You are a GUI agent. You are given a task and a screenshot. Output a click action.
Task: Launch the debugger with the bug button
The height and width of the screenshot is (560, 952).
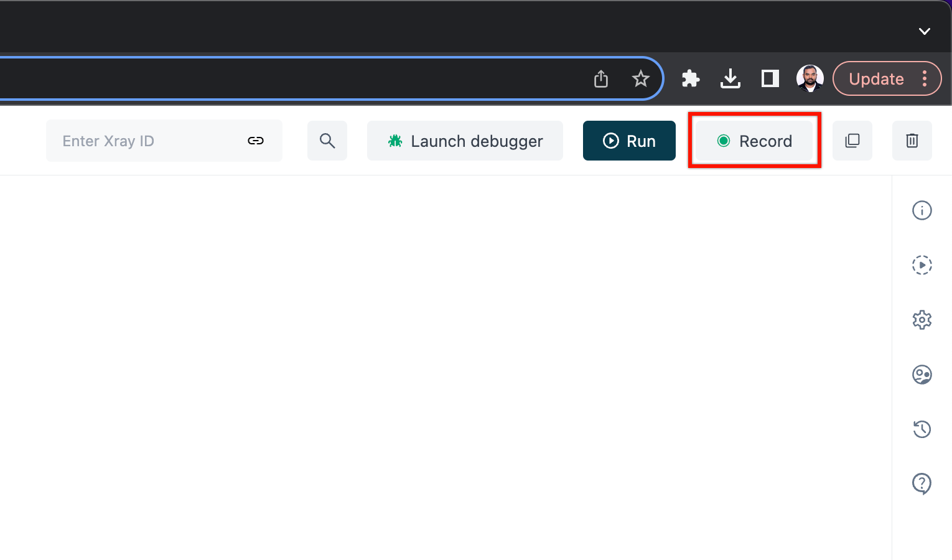(465, 141)
